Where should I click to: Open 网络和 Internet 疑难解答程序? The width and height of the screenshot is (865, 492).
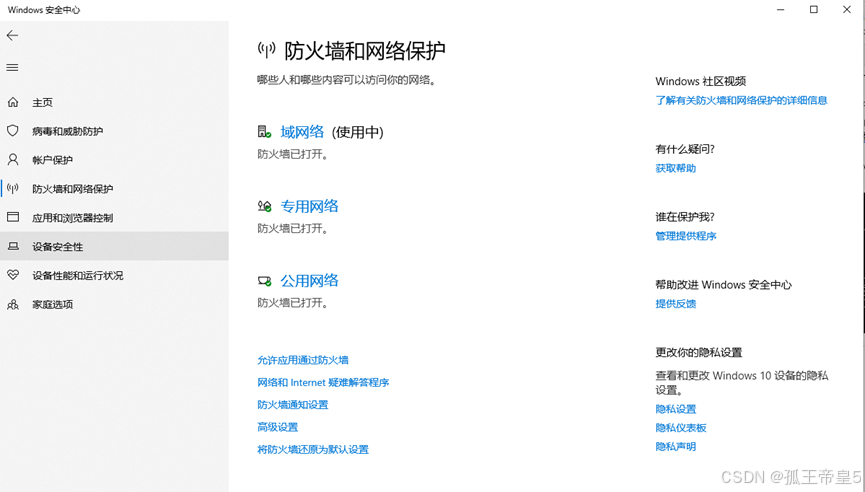click(323, 382)
